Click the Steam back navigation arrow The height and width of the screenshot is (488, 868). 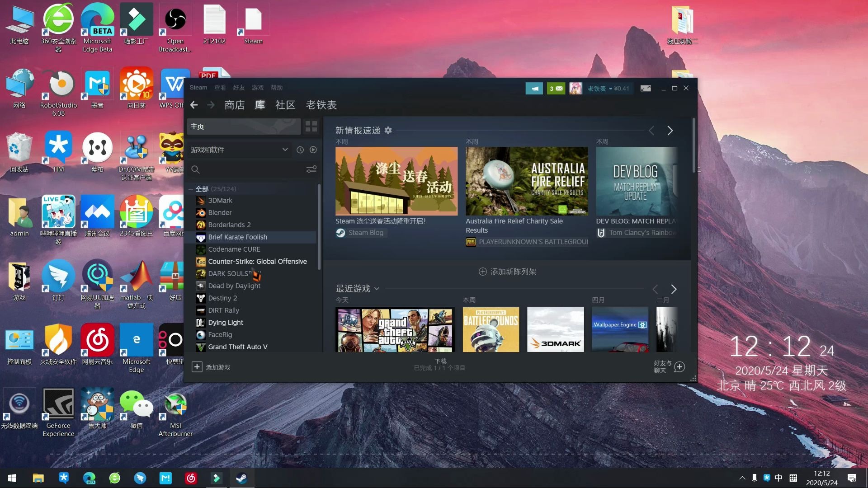[194, 105]
